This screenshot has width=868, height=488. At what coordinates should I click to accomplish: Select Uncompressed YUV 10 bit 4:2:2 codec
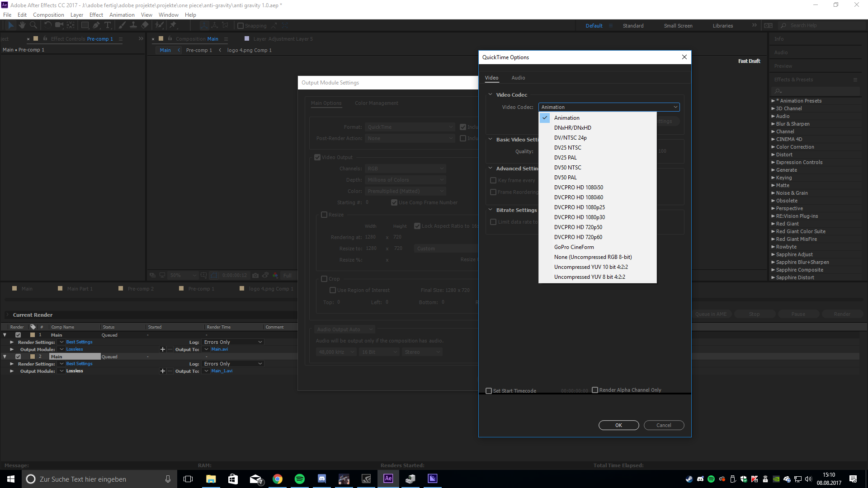point(591,266)
